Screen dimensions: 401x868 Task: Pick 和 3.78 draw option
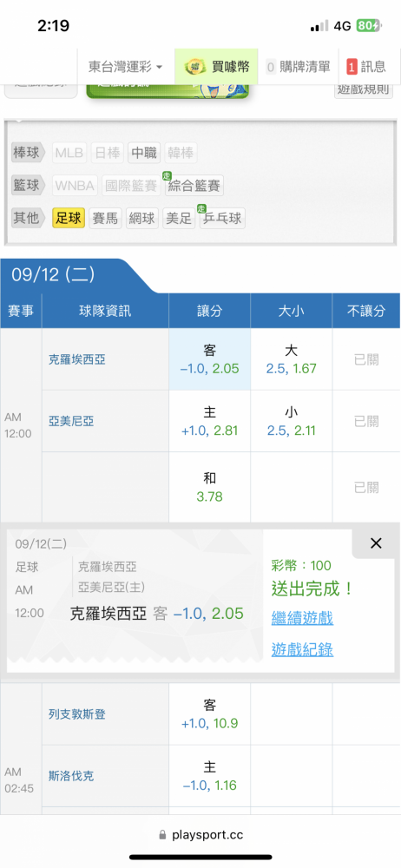tap(209, 487)
